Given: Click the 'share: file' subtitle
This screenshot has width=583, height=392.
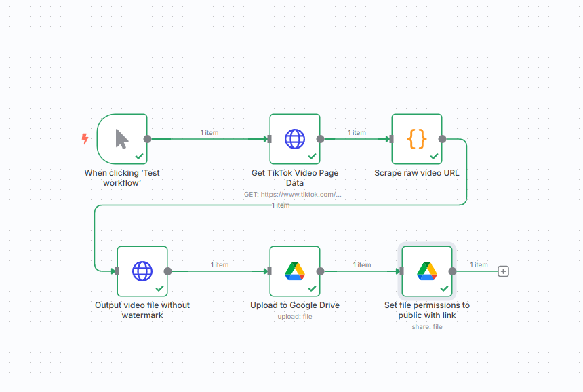Looking at the screenshot, I should click(427, 326).
